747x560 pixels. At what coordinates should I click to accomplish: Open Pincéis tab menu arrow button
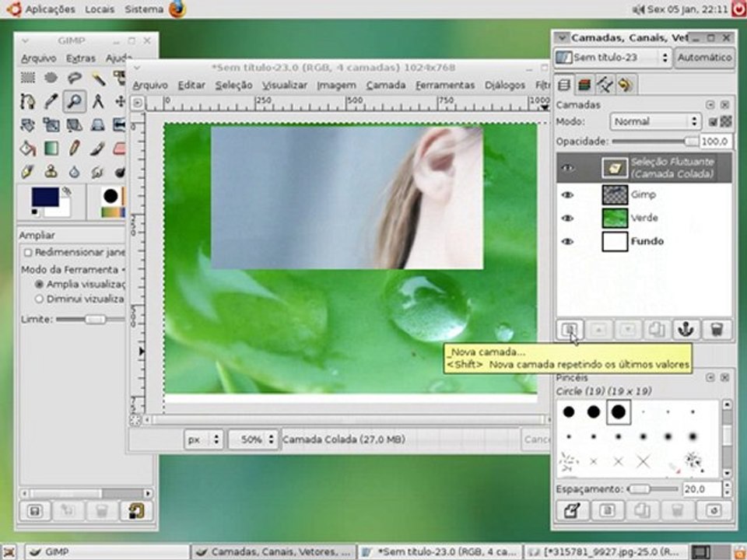(x=710, y=378)
